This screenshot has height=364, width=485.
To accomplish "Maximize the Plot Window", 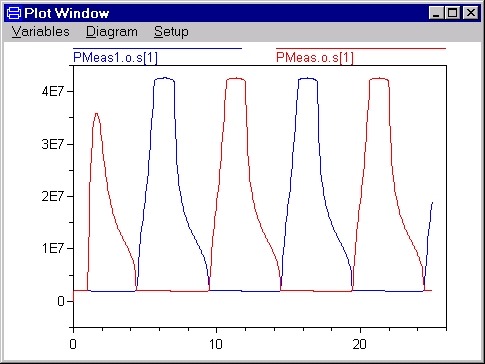I will click(452, 13).
